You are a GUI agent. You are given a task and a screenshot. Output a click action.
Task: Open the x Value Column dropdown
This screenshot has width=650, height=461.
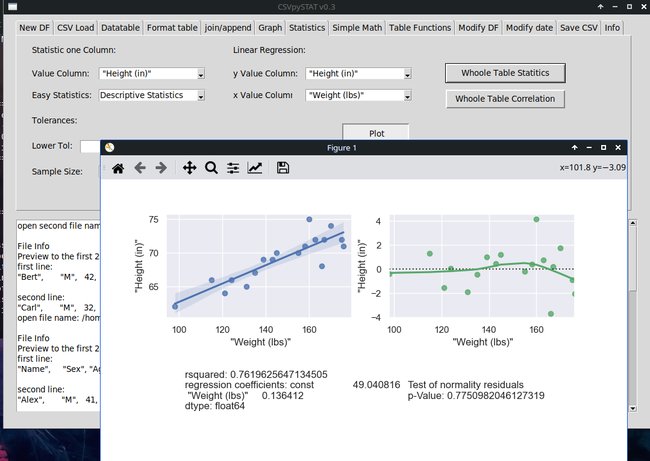point(407,96)
